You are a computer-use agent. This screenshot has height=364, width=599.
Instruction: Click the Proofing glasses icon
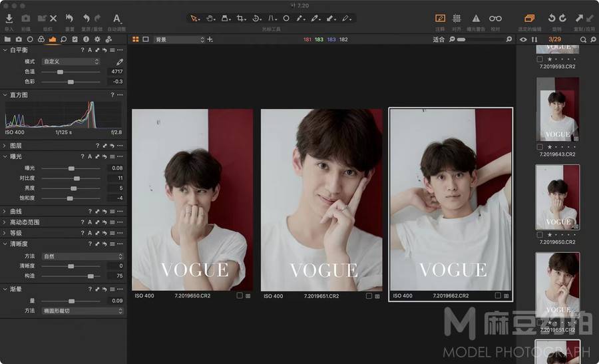tap(495, 19)
